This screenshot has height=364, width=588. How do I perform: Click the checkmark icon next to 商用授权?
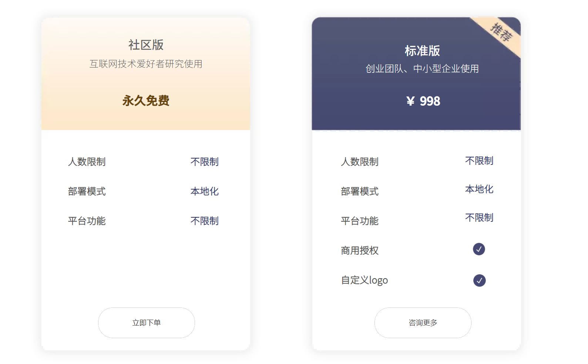(479, 250)
